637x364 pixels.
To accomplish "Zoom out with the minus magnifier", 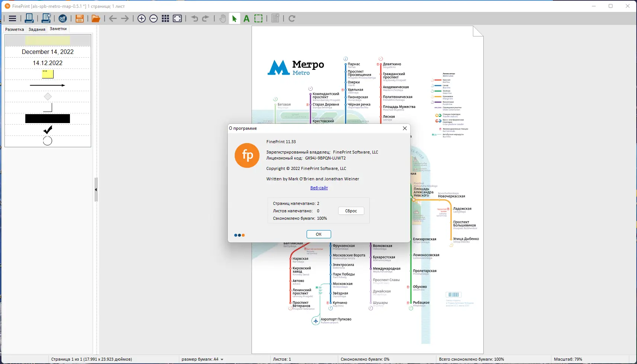I will 153,19.
